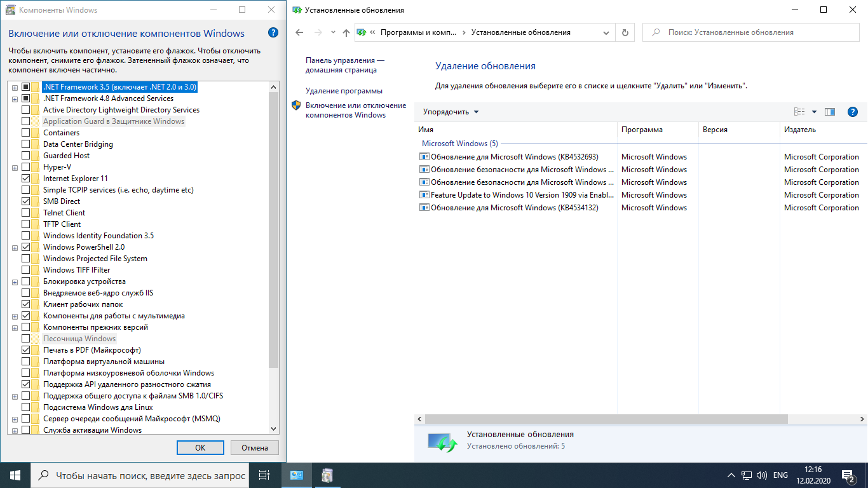Sort by the Программа column header
This screenshot has height=488, width=868.
tap(658, 130)
